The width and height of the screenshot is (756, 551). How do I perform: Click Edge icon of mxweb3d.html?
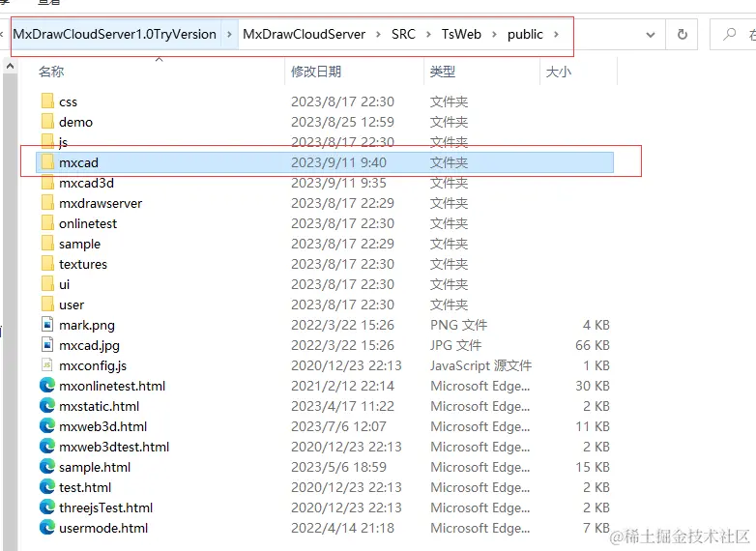[x=47, y=426]
